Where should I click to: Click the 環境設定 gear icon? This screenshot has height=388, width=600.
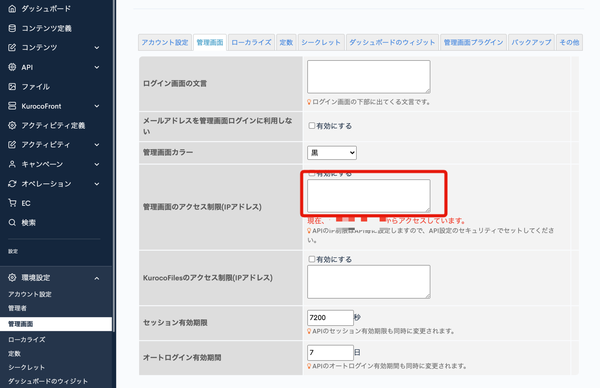[x=12, y=277]
